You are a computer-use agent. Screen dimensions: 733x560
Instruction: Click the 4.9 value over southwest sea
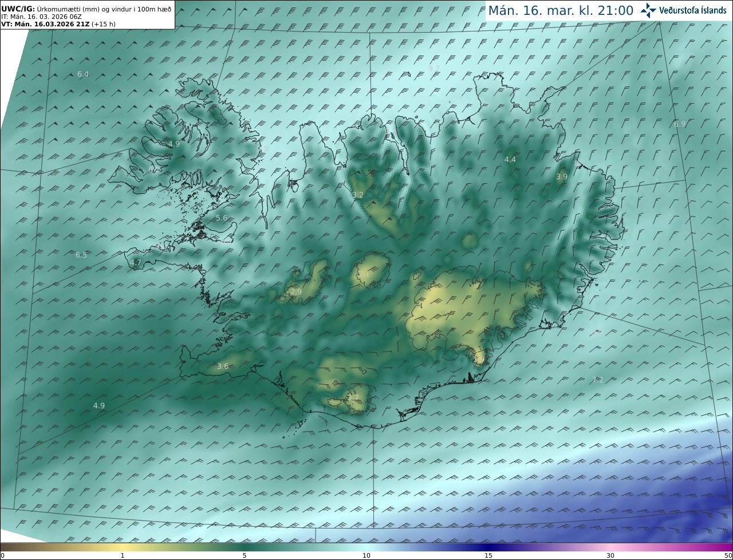[99, 405]
